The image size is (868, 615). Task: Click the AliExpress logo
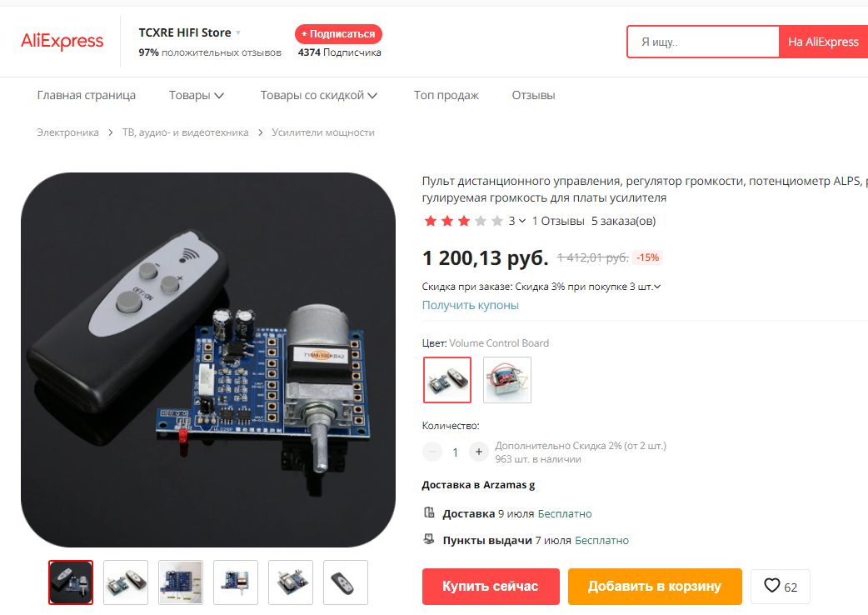62,42
